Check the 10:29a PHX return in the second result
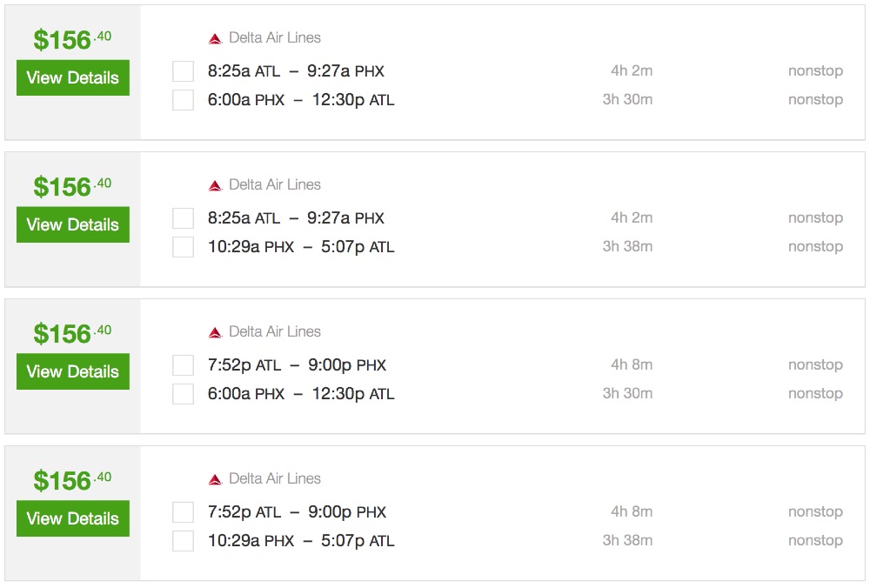Screen dimensions: 870x588 point(183,246)
